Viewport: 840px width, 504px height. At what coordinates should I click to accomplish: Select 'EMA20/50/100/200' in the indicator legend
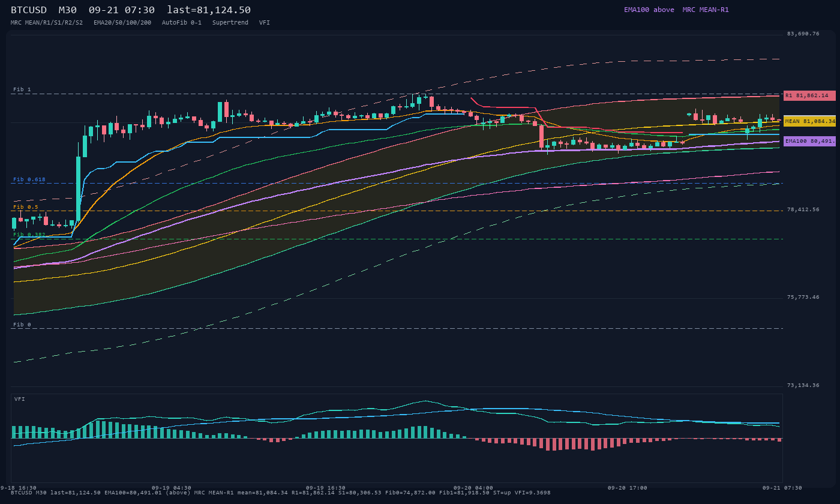tap(122, 23)
